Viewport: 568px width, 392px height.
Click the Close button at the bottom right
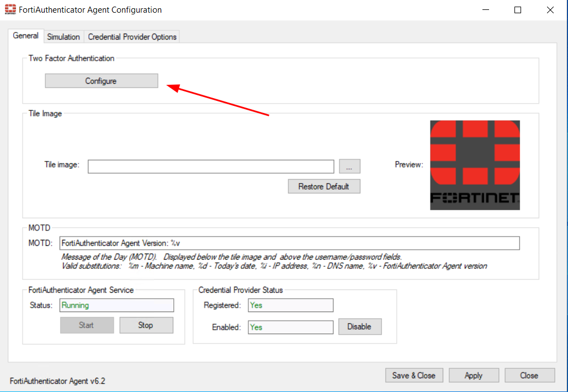529,375
